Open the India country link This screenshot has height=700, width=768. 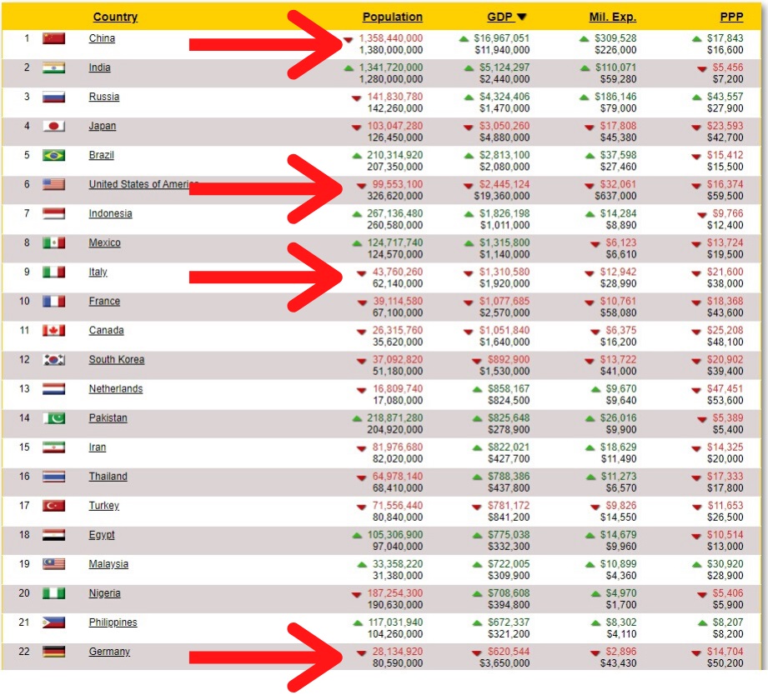tap(99, 67)
